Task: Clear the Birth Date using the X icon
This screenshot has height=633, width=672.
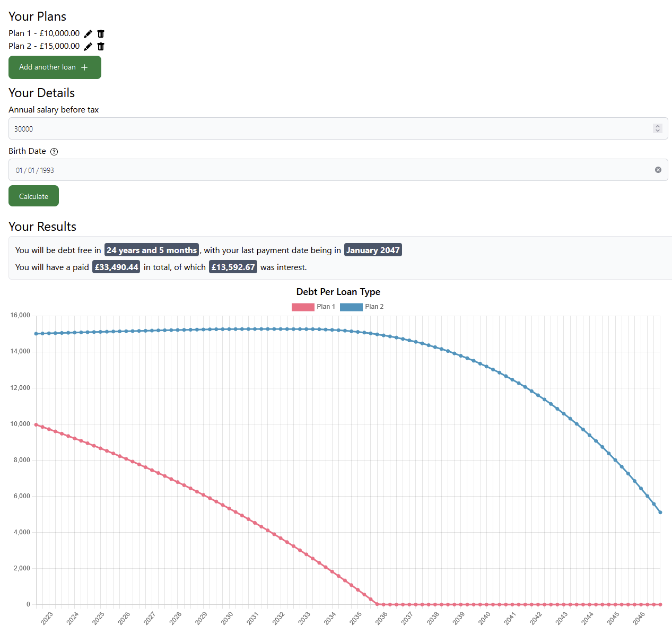Action: pos(658,170)
